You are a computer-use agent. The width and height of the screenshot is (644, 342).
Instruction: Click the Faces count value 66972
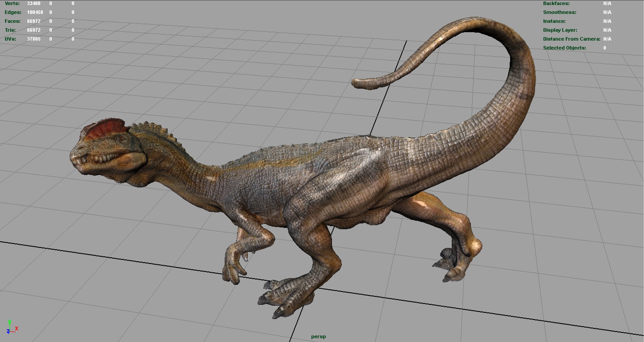coord(34,21)
